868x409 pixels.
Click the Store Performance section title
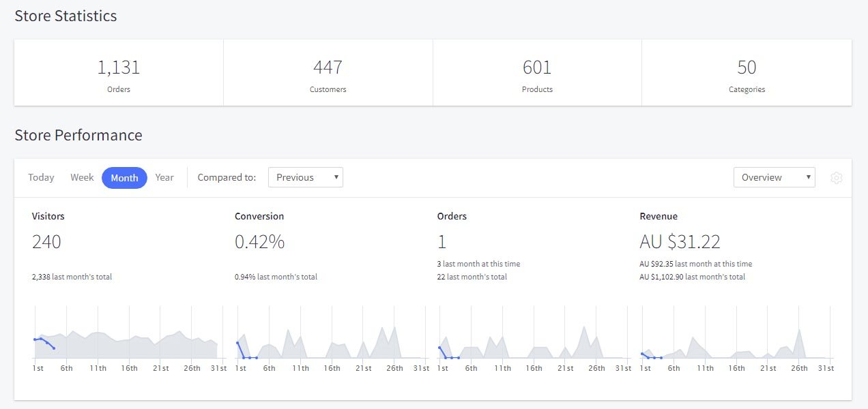[x=78, y=135]
